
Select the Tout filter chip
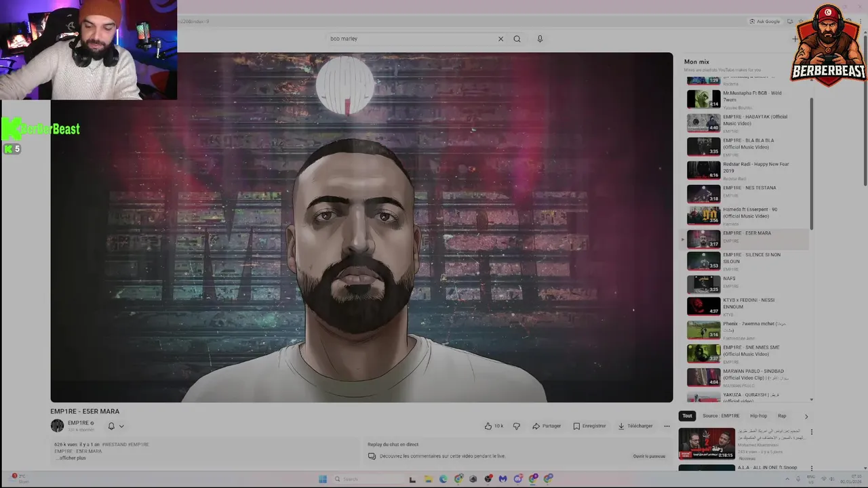[687, 416]
